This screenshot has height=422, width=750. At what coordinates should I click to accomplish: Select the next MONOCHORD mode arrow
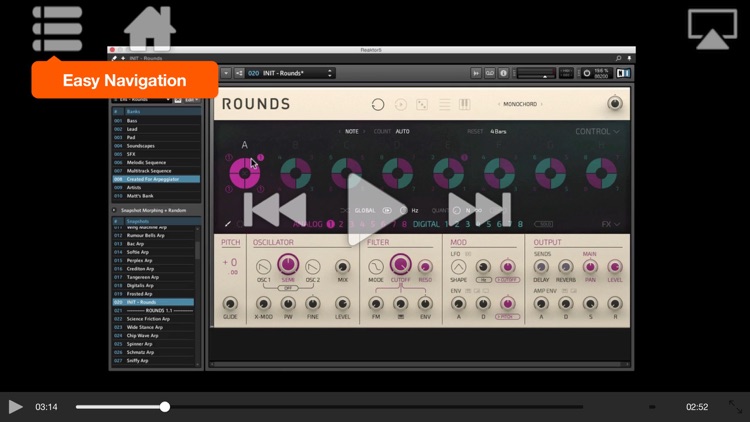541,104
